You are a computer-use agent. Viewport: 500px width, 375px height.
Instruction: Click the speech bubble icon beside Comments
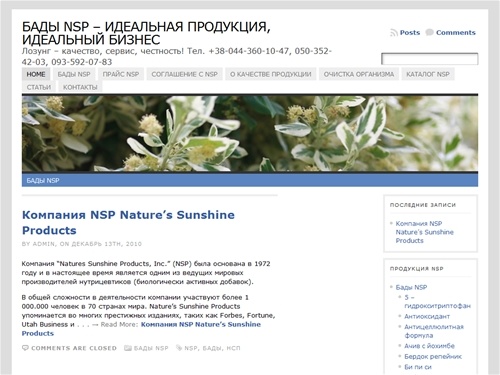[x=430, y=32]
